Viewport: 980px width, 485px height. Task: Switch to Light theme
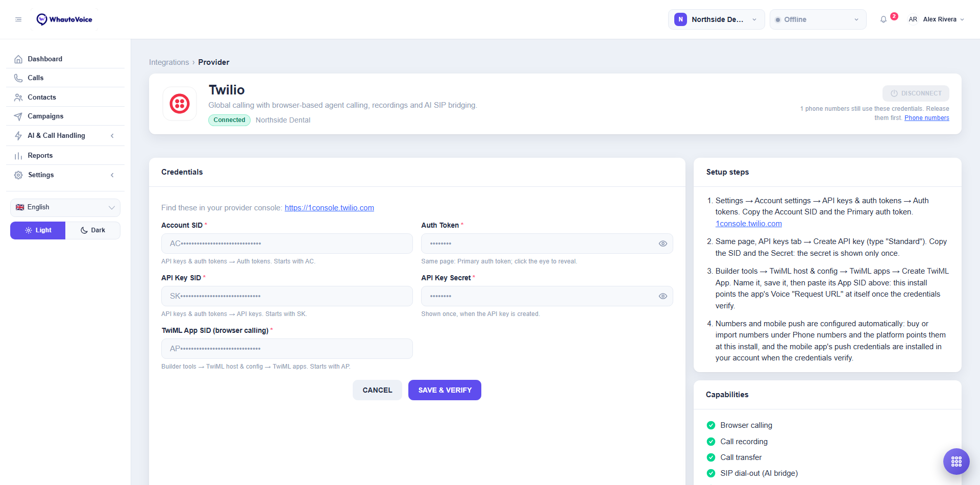tap(38, 230)
